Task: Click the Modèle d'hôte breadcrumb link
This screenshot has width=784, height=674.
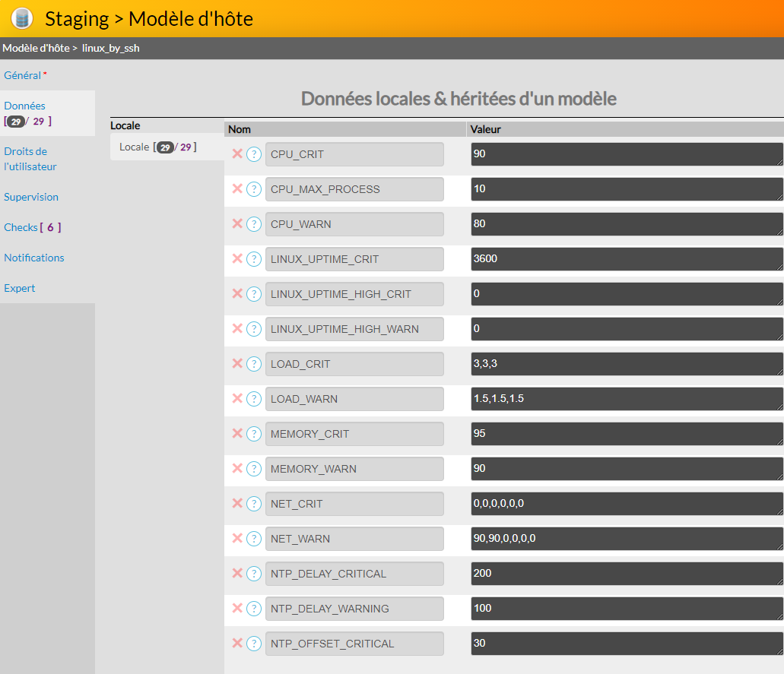Action: click(36, 48)
